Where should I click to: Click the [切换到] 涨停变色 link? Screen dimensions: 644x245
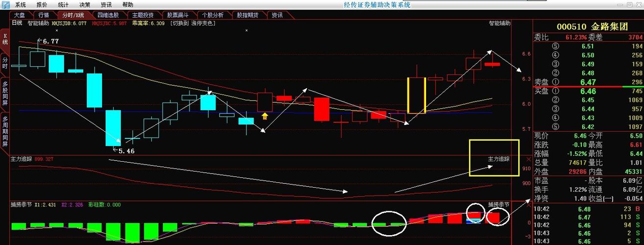192,23
